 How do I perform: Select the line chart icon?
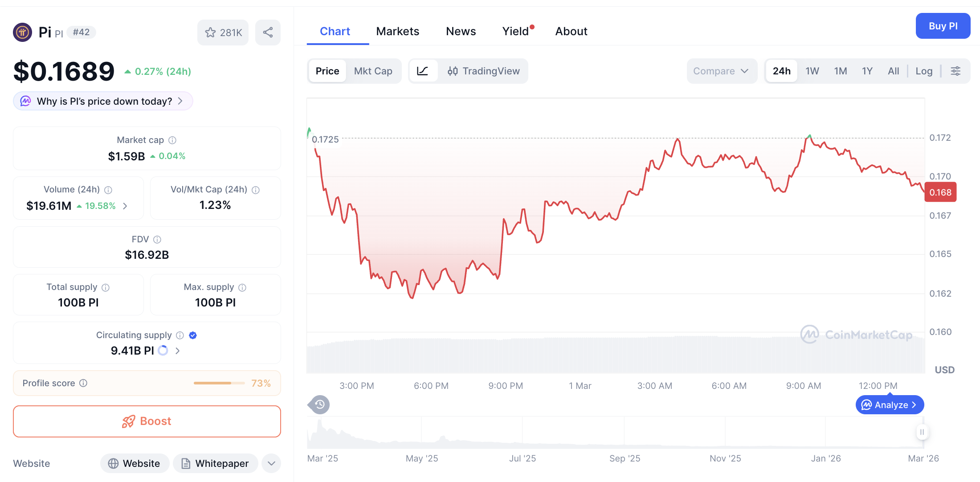coord(423,71)
